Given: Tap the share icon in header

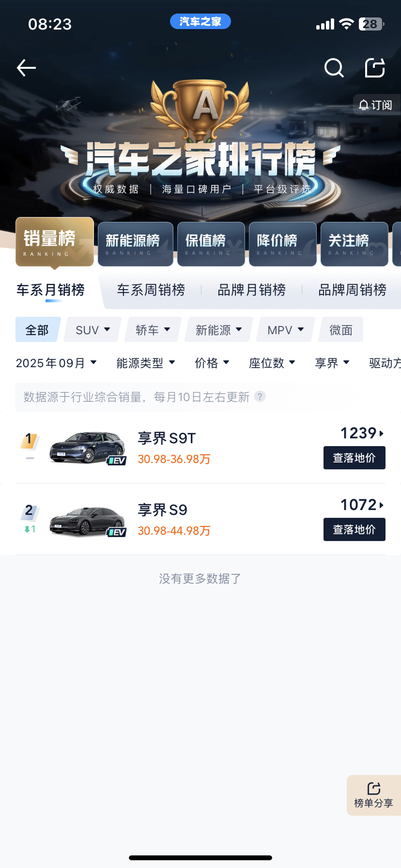Looking at the screenshot, I should coord(374,68).
